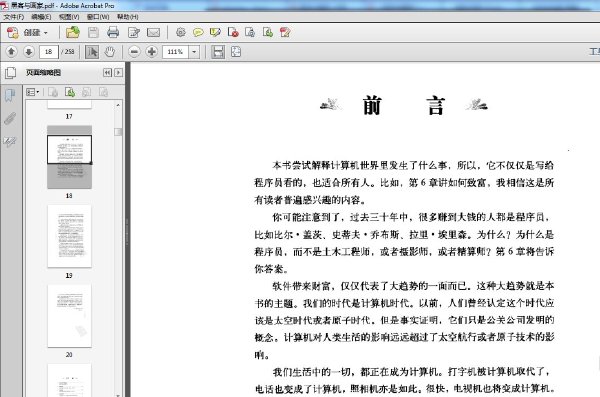
Task: Open thumbnail panel options dropdown
Action: coord(33,92)
